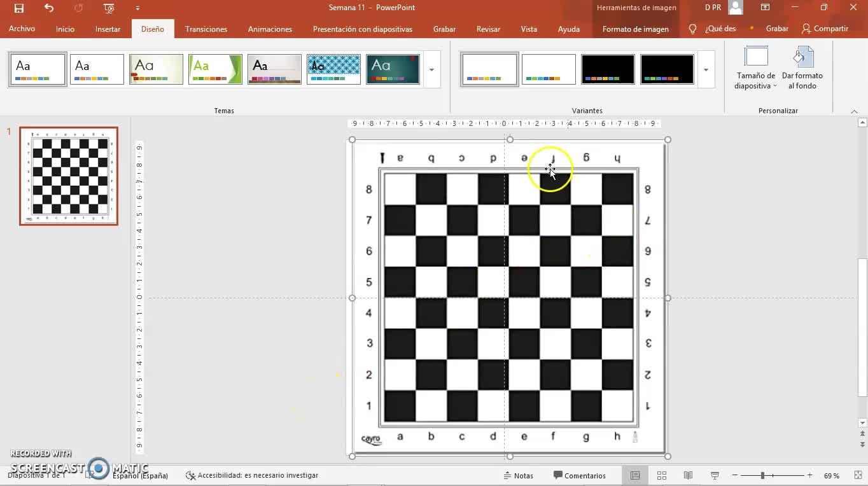
Task: Start slideshow from beginning in quick access toolbar
Action: (x=109, y=8)
